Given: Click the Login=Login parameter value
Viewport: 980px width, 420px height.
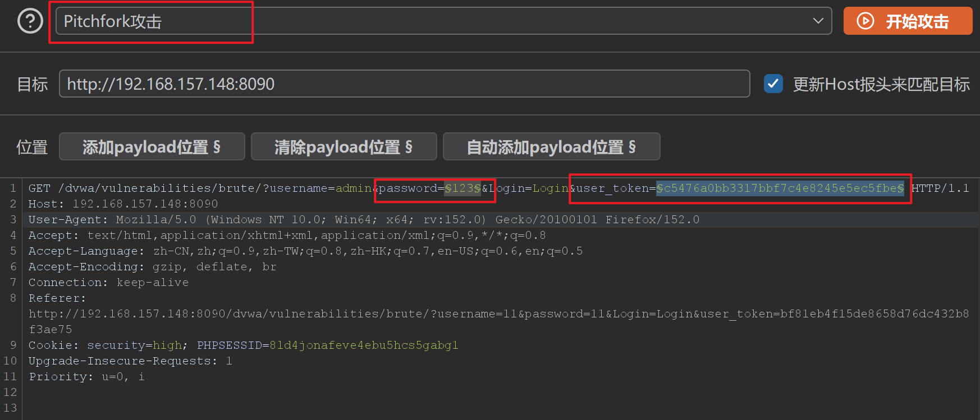Looking at the screenshot, I should [551, 188].
